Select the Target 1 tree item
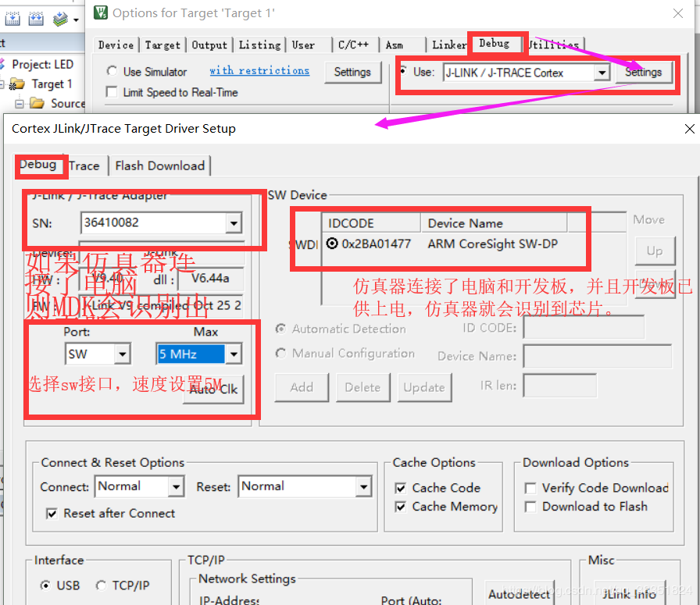Image resolution: width=700 pixels, height=605 pixels. tap(52, 84)
